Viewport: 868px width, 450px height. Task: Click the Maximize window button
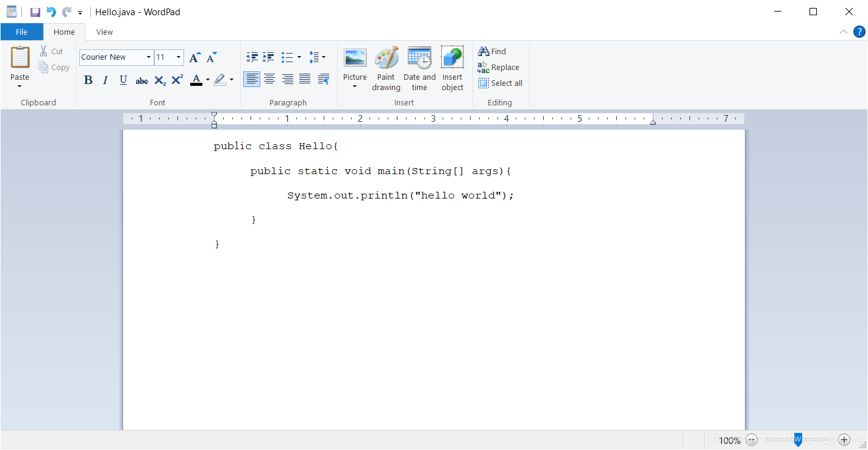[813, 12]
